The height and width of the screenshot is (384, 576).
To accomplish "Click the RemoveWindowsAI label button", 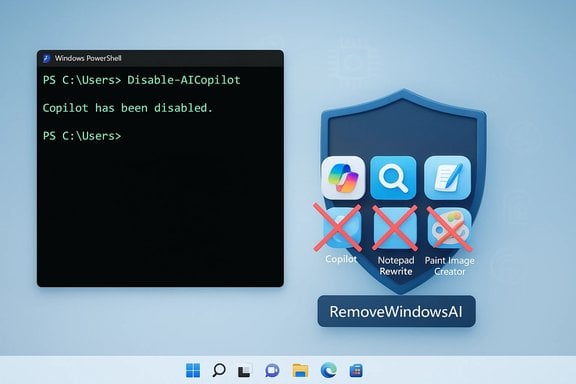I will (396, 312).
